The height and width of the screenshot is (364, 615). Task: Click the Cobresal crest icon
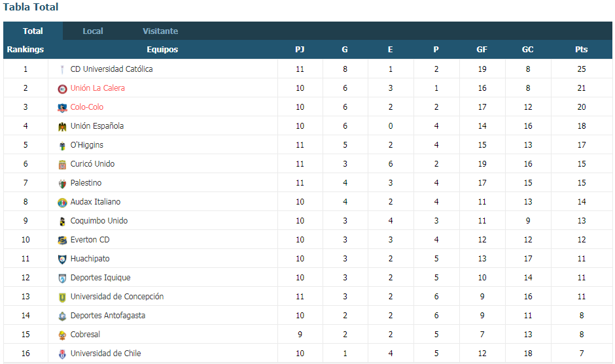click(x=62, y=335)
